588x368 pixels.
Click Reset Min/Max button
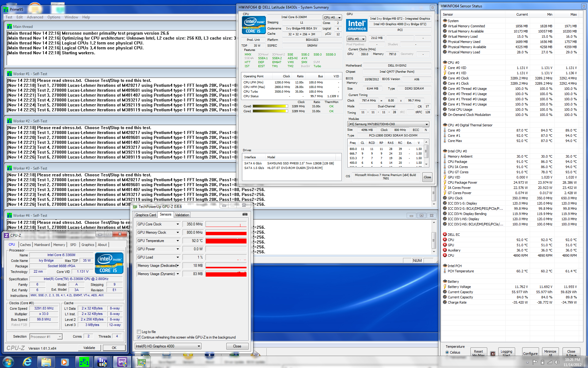pos(478,353)
